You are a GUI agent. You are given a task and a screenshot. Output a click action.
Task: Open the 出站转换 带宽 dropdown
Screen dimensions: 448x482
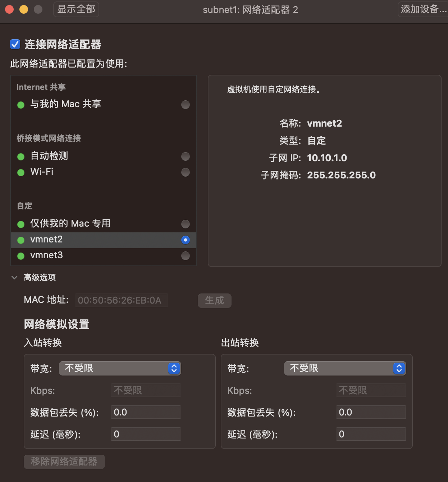click(345, 368)
